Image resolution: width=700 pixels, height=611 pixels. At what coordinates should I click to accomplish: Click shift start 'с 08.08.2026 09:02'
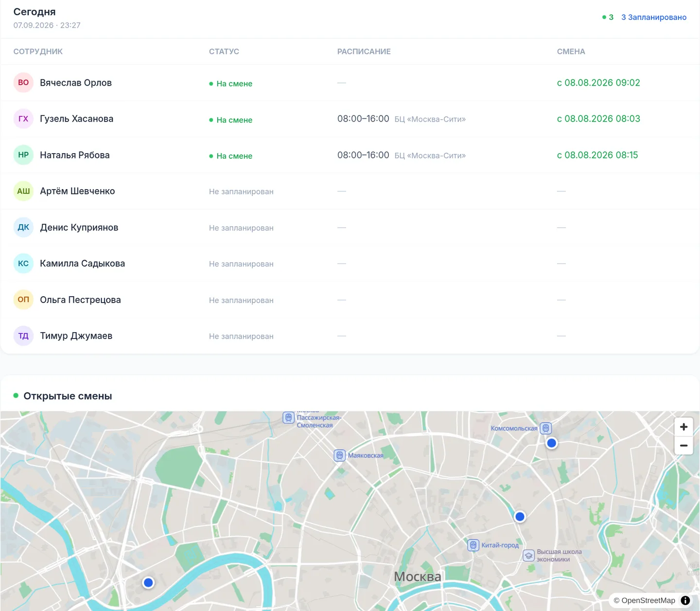pos(598,83)
